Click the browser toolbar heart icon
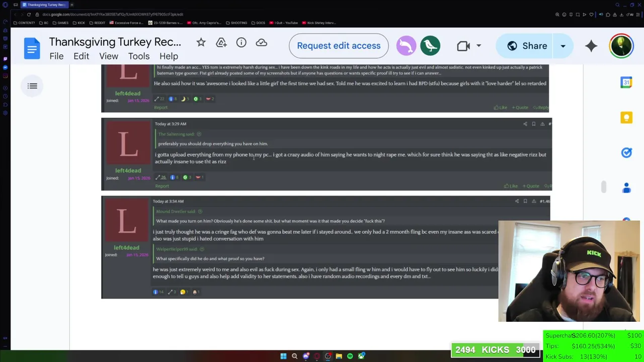The width and height of the screenshot is (644, 362). coord(591,14)
